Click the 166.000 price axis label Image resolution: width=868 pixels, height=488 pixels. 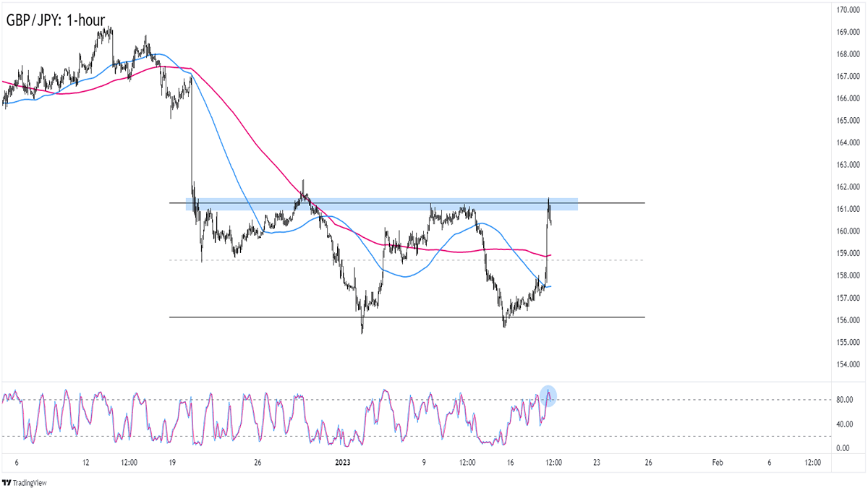[x=847, y=98]
